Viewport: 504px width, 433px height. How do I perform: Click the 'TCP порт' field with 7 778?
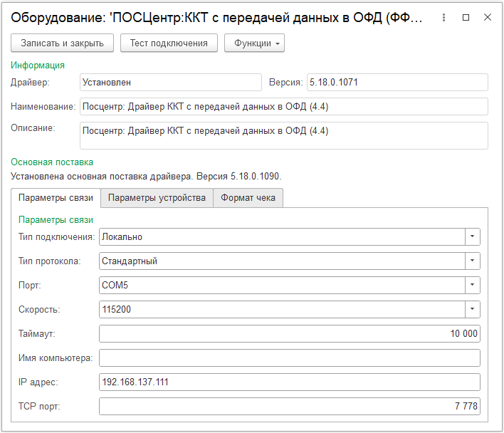pos(290,406)
